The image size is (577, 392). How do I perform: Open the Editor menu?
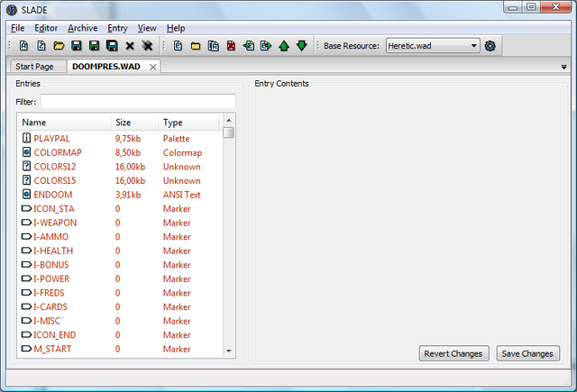[x=46, y=28]
